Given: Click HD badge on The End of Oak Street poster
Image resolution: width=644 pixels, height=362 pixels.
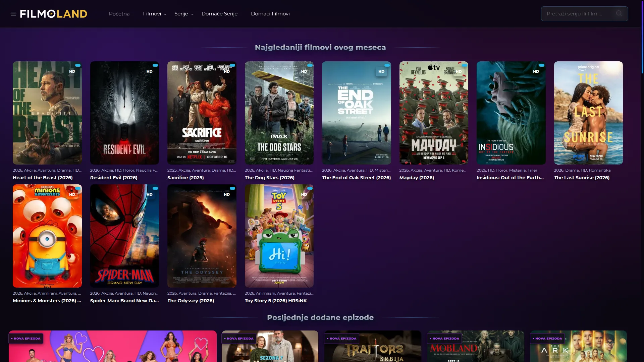Looking at the screenshot, I should click(x=381, y=71).
